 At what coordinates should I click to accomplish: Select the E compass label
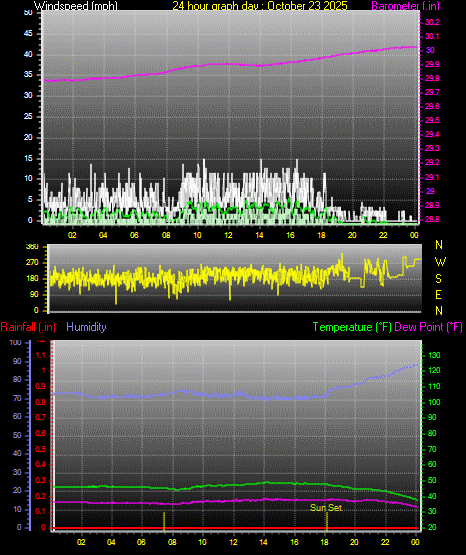tap(438, 294)
